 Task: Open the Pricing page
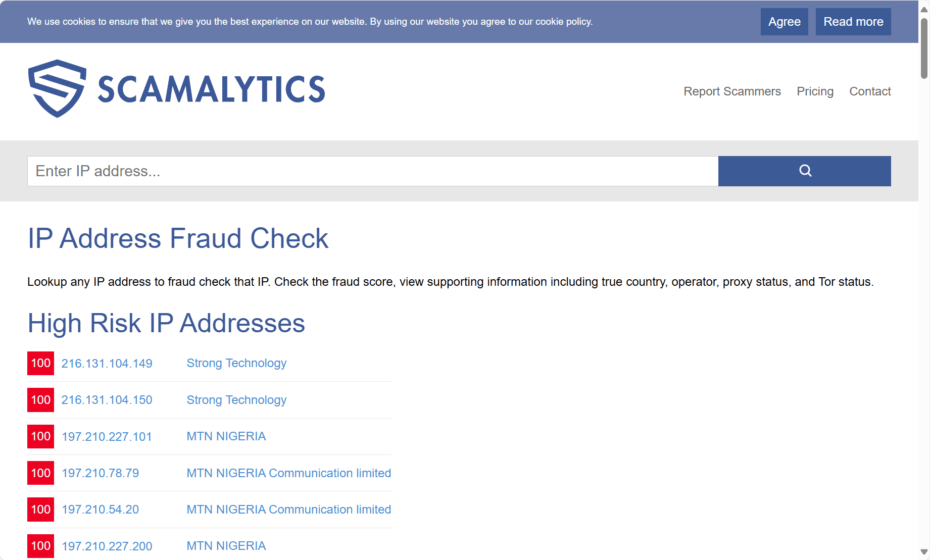pyautogui.click(x=815, y=91)
